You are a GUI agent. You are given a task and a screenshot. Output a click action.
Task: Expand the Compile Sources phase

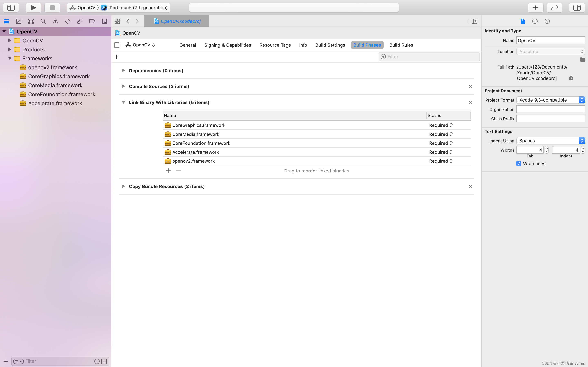point(124,86)
